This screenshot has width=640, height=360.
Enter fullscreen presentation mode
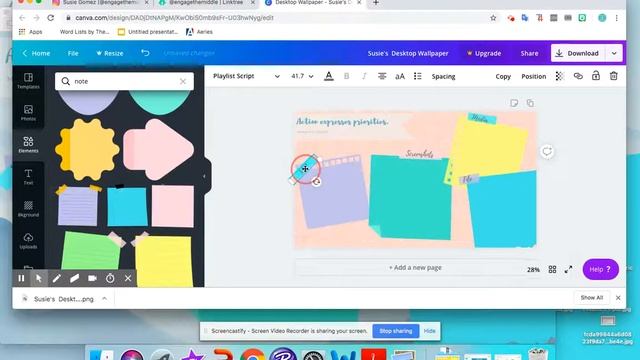(x=568, y=269)
